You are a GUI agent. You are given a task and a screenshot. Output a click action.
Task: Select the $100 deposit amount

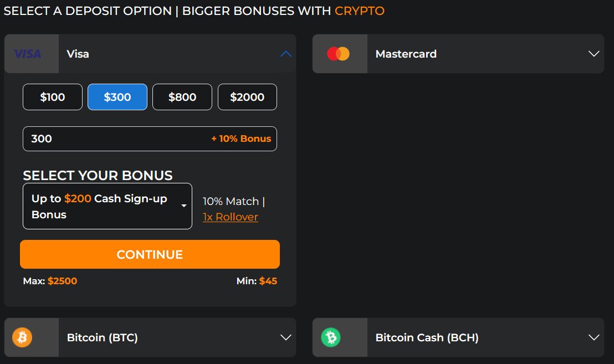click(x=53, y=97)
